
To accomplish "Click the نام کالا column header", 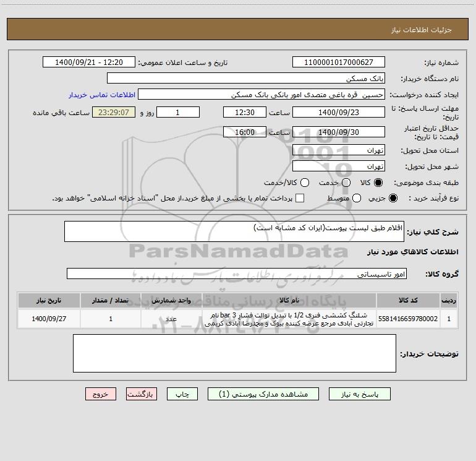I will (289, 300).
